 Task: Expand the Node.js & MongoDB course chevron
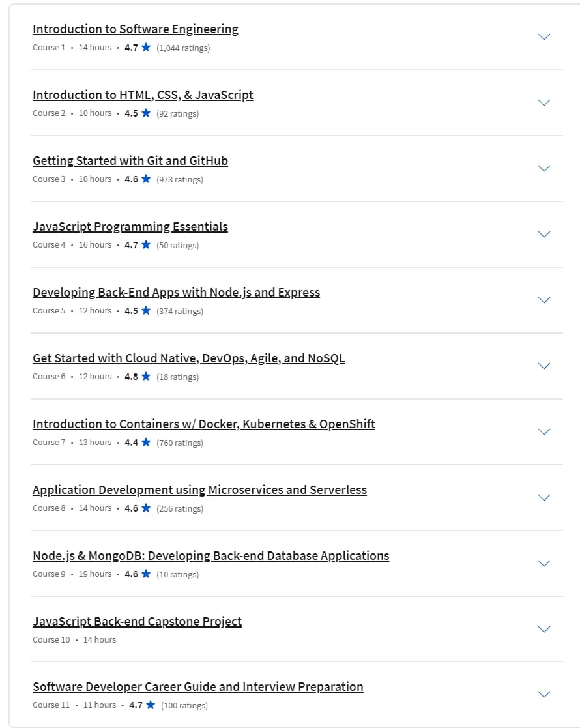click(x=544, y=564)
